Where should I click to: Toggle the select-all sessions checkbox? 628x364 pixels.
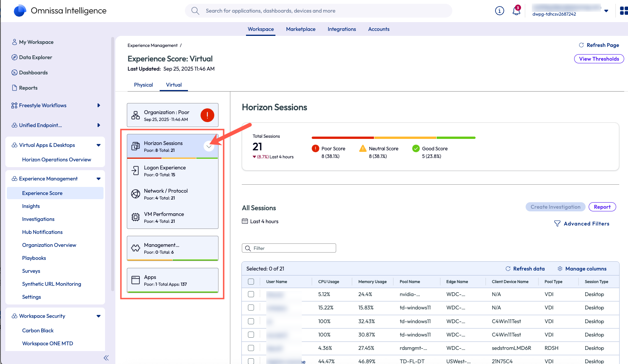click(251, 282)
